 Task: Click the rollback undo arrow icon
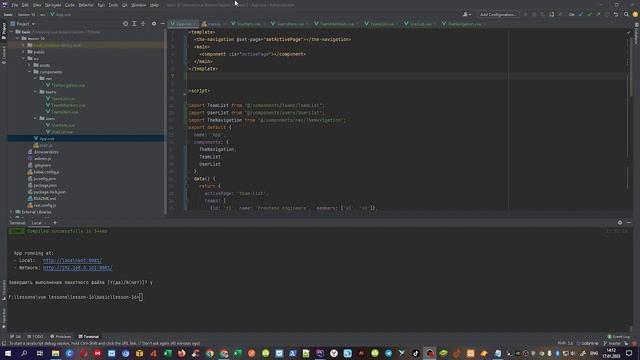(x=616, y=15)
